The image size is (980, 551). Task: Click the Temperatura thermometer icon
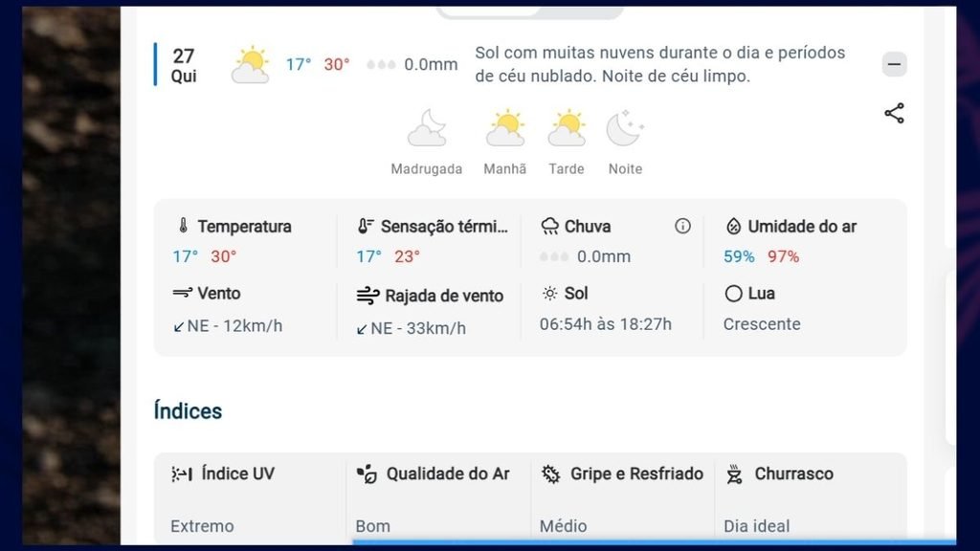(x=183, y=226)
